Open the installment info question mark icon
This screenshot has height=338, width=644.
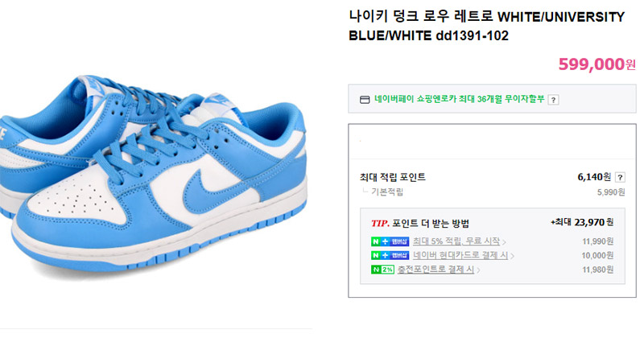553,100
